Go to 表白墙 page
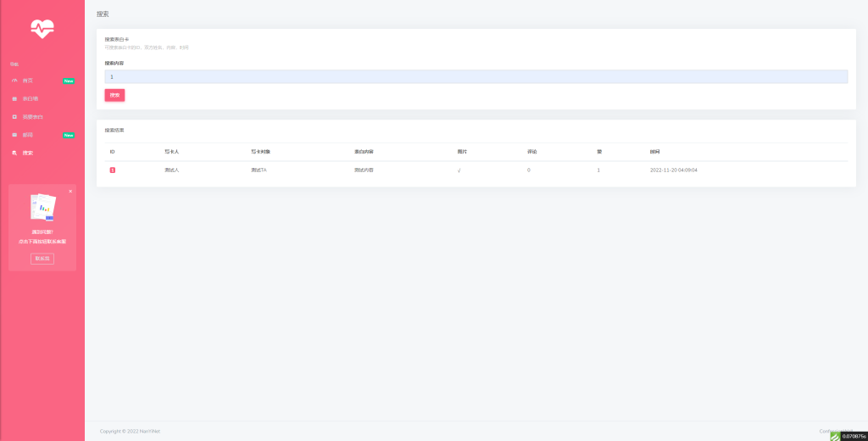This screenshot has height=441, width=868. [x=31, y=98]
